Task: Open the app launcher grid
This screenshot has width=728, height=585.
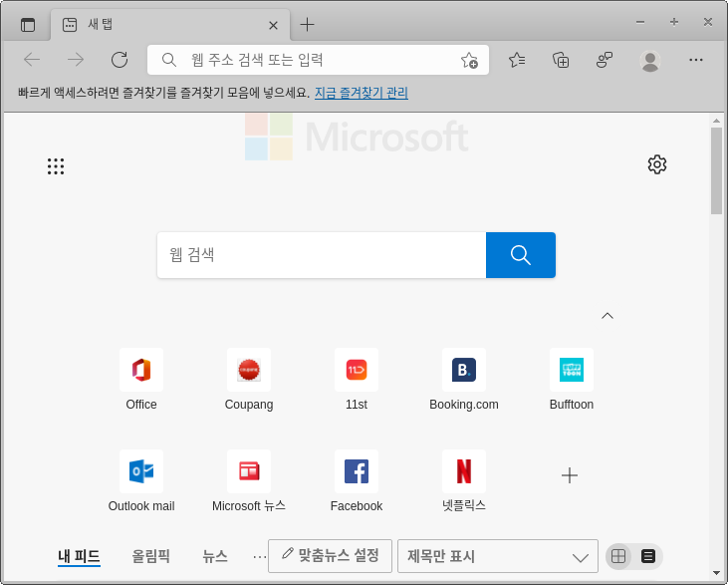Action: pos(56,166)
